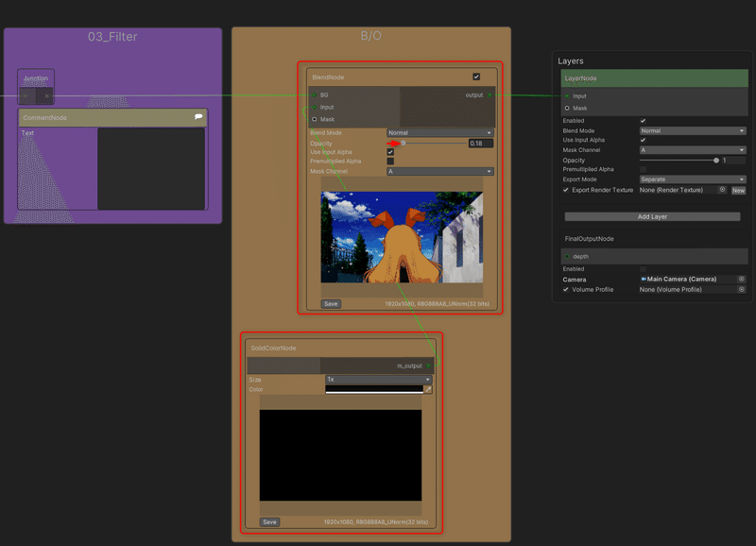Select the CommentNode title bar
The height and width of the screenshot is (546, 756).
(112, 117)
